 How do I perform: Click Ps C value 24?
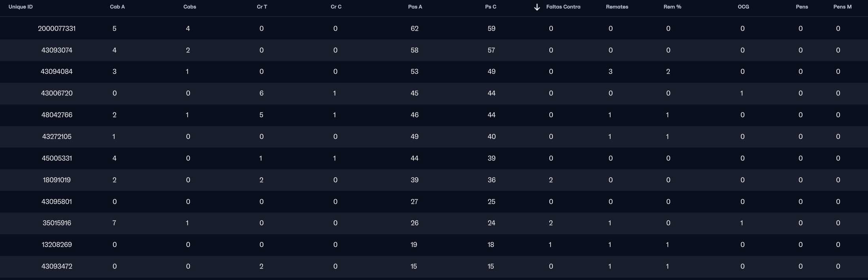(x=491, y=223)
